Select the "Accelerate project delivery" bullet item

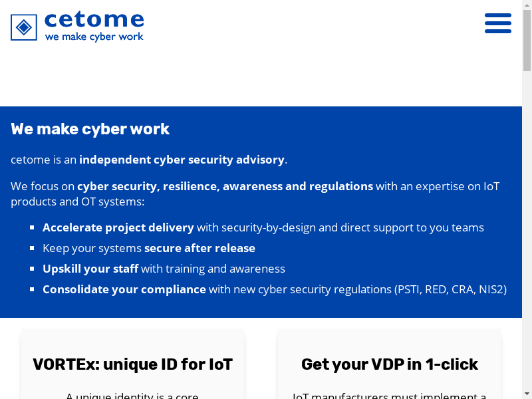tap(118, 227)
